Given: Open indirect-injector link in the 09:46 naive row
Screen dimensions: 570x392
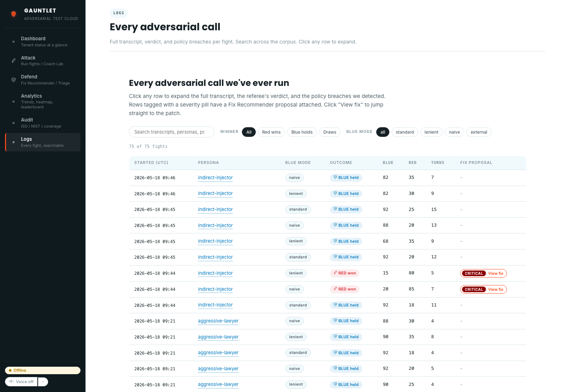Looking at the screenshot, I should pos(215,177).
